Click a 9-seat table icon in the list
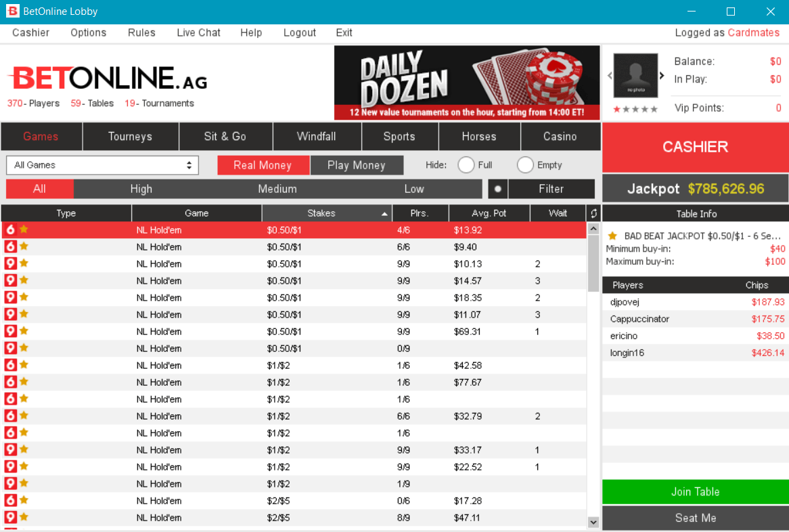789x532 pixels. coord(9,263)
